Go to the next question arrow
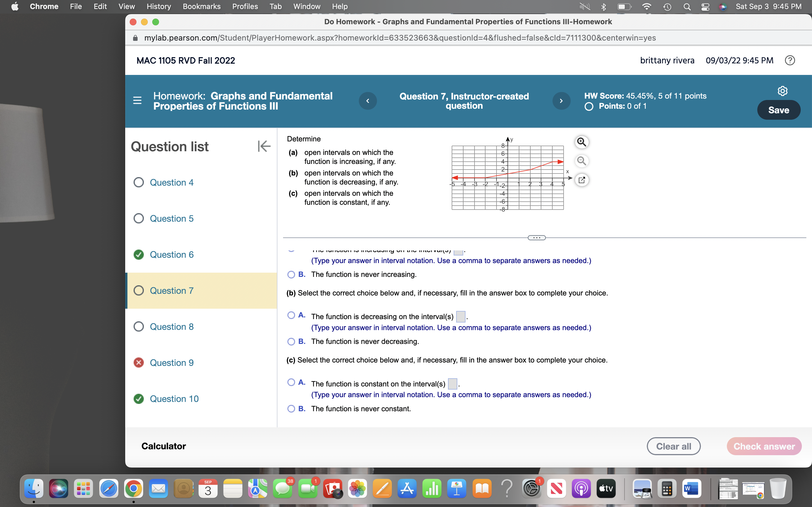 coord(561,101)
